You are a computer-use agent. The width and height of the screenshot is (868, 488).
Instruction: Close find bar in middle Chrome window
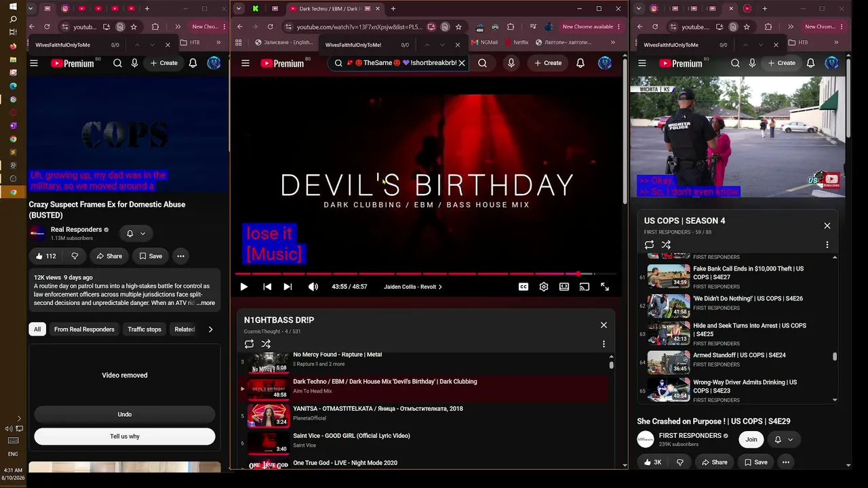tap(457, 45)
